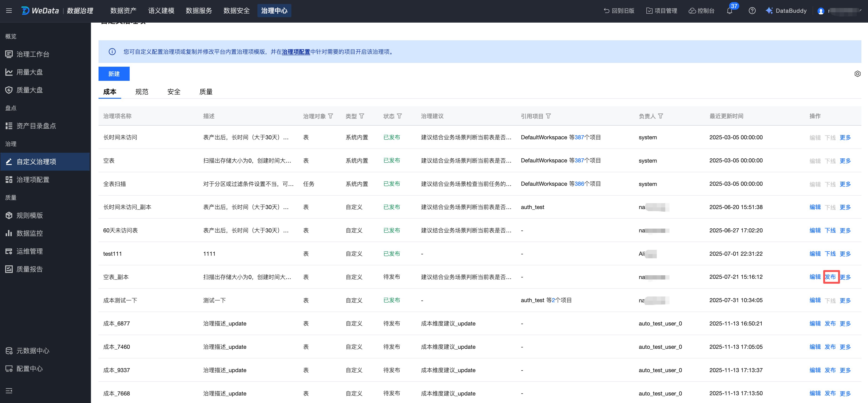868x403 pixels.
Task: Open the help question mark icon
Action: click(x=752, y=11)
